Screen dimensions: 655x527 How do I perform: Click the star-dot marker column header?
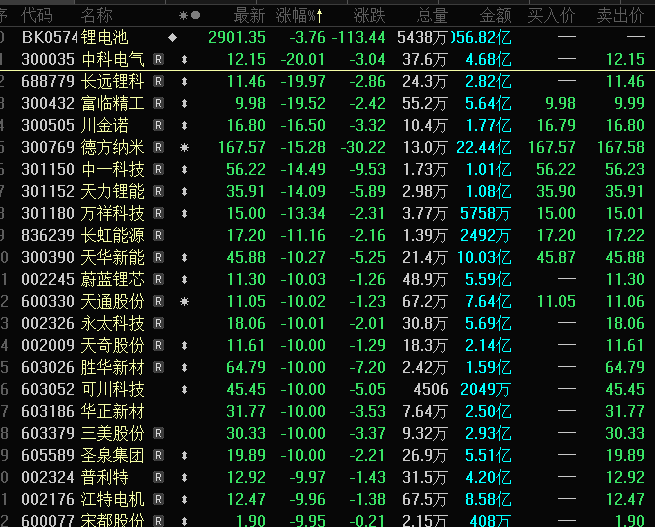[189, 16]
